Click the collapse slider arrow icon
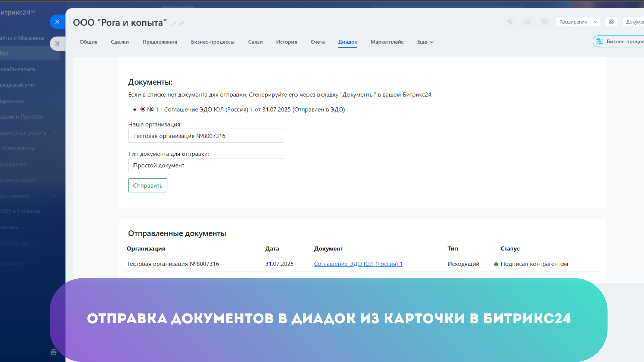Screen dimensions: 644x362 (57, 43)
